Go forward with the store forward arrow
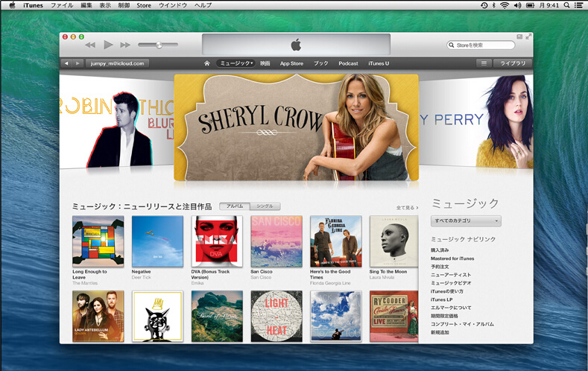The image size is (588, 371). pyautogui.click(x=78, y=63)
